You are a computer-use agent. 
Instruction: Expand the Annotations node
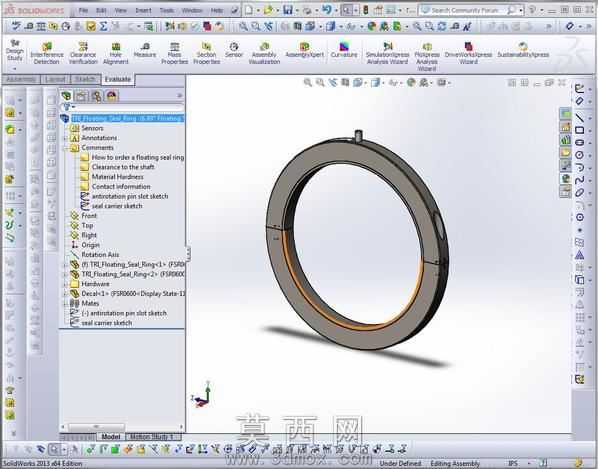pos(65,138)
